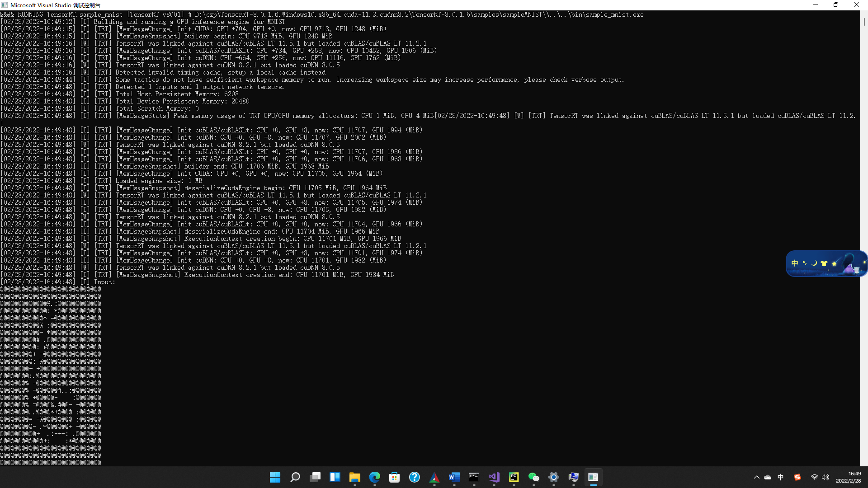
Task: Launch Microsoft Edge from the taskbar
Action: click(374, 477)
